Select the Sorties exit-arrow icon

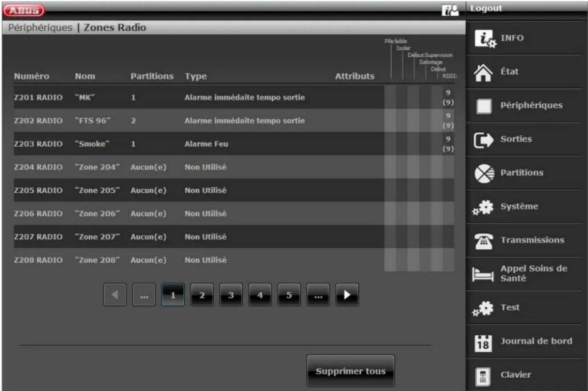(483, 140)
